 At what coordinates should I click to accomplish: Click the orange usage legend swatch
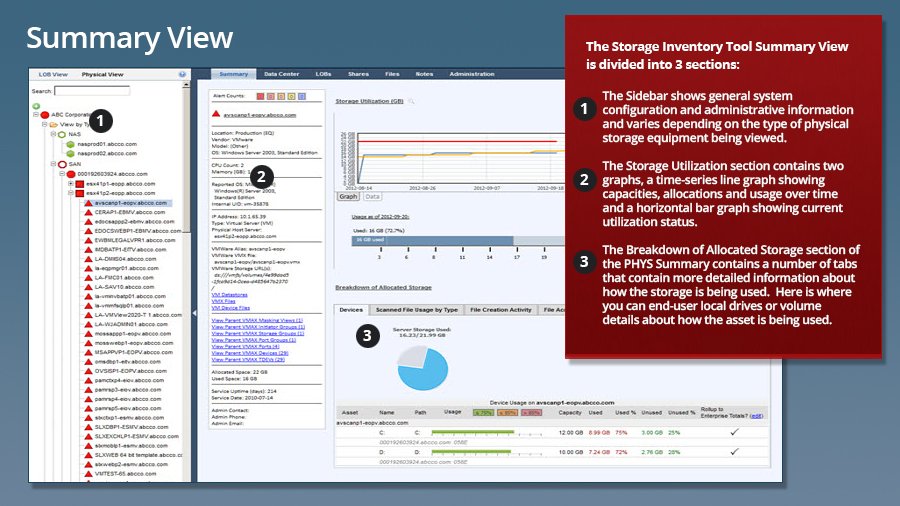tap(507, 412)
